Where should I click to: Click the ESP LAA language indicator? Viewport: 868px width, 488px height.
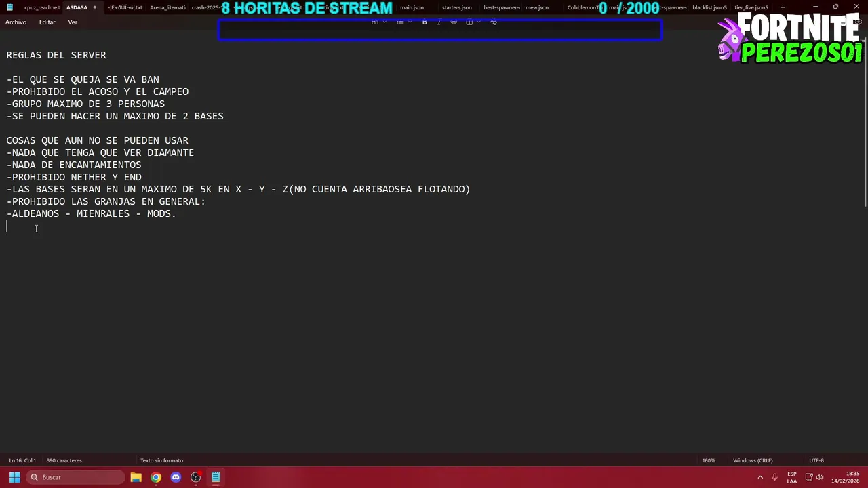pyautogui.click(x=792, y=477)
